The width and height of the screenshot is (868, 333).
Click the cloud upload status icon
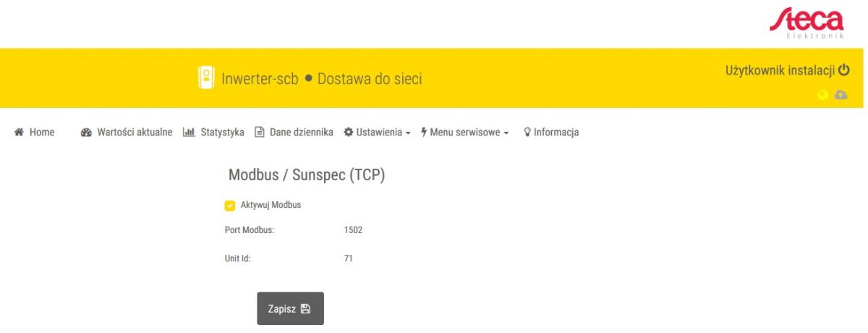click(x=841, y=95)
